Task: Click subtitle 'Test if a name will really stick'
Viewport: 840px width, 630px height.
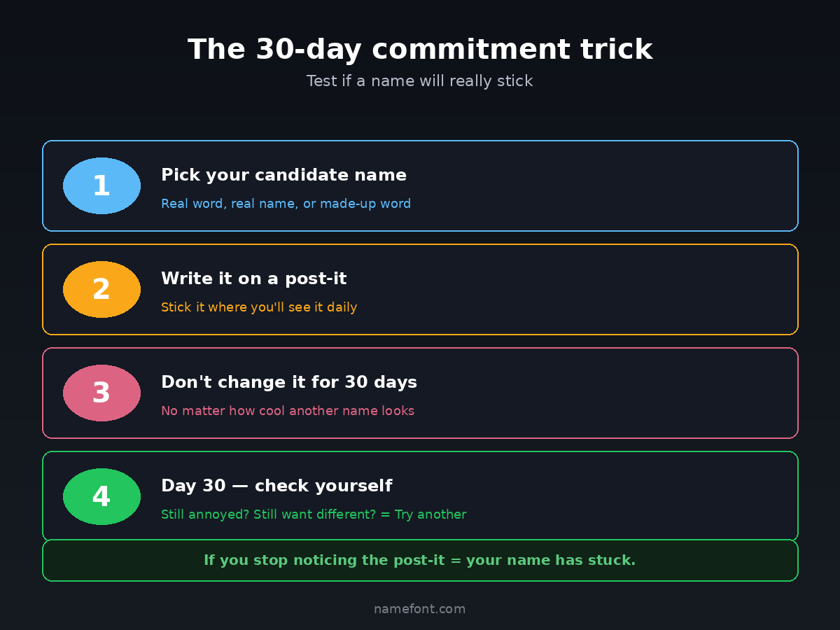Action: point(419,81)
